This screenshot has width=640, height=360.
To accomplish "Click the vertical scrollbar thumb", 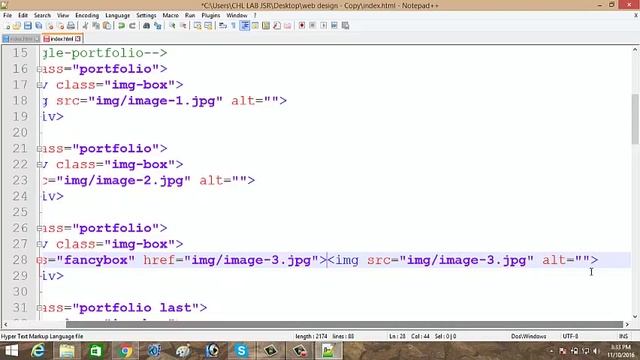I will (x=635, y=119).
